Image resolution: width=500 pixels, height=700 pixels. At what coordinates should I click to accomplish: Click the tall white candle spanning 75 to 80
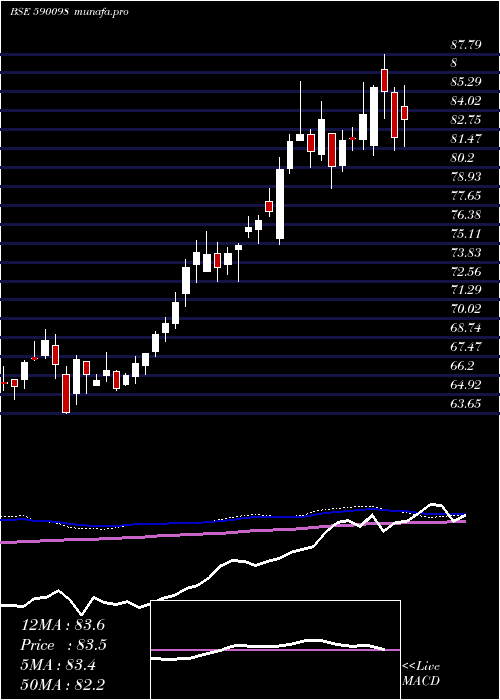point(280,204)
